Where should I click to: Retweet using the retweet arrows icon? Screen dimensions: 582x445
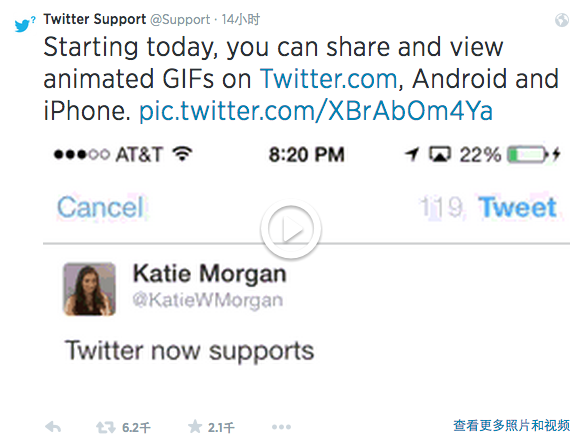[105, 428]
